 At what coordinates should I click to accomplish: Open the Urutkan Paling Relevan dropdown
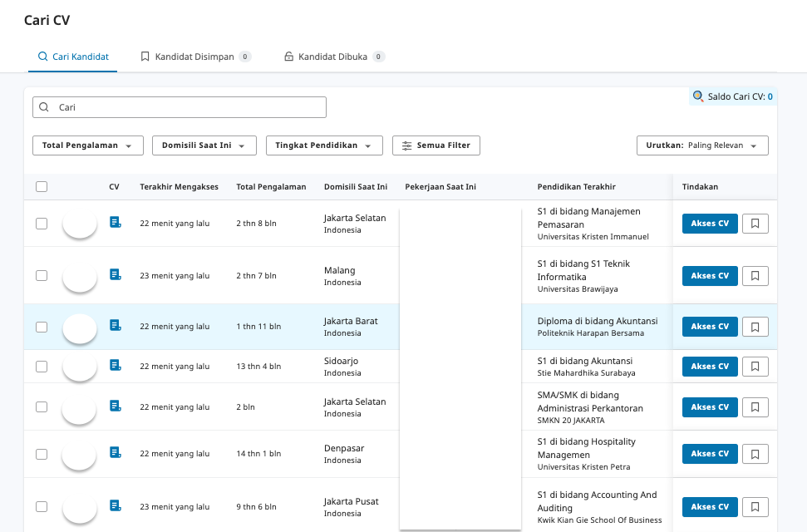point(702,145)
